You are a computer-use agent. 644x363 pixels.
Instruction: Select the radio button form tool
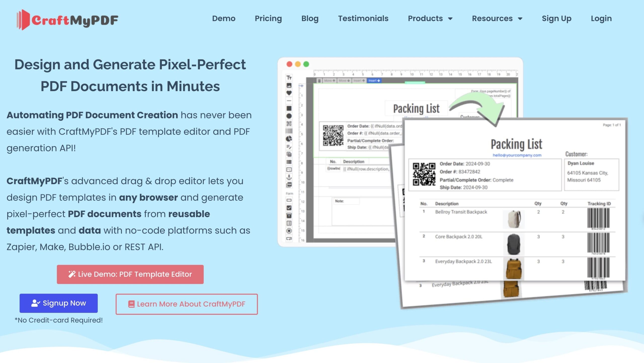(x=289, y=231)
